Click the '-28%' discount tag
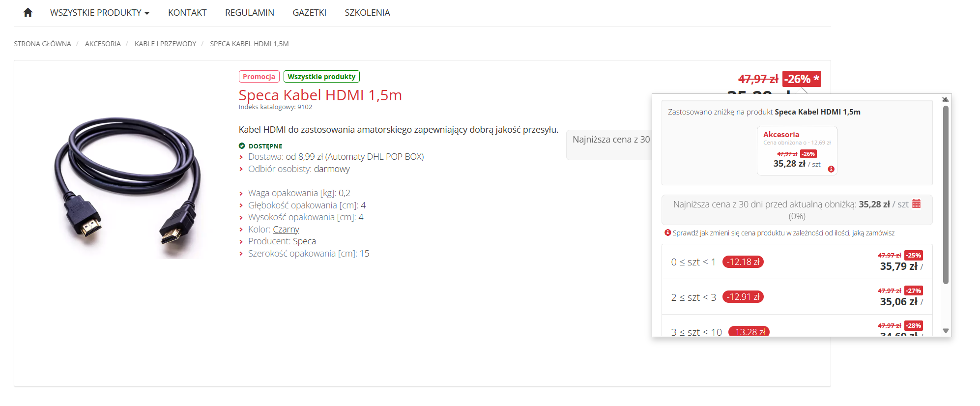Viewport: 980px width, 406px height. [914, 326]
